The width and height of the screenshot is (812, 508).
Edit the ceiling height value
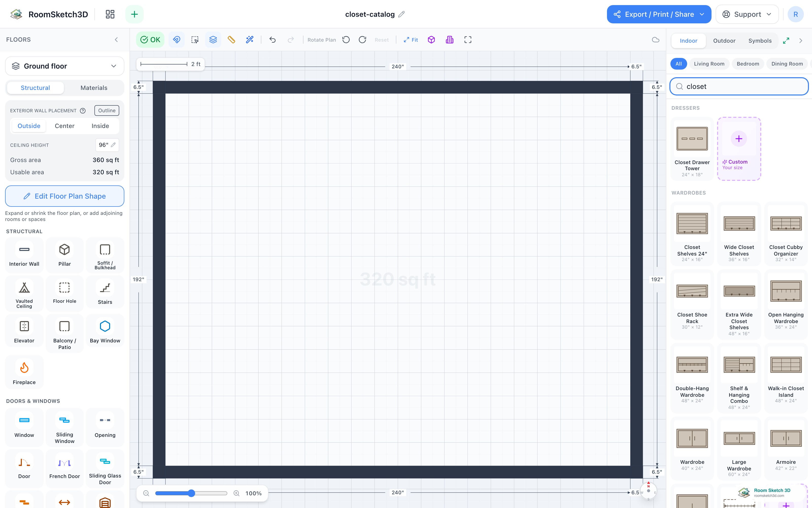point(107,145)
